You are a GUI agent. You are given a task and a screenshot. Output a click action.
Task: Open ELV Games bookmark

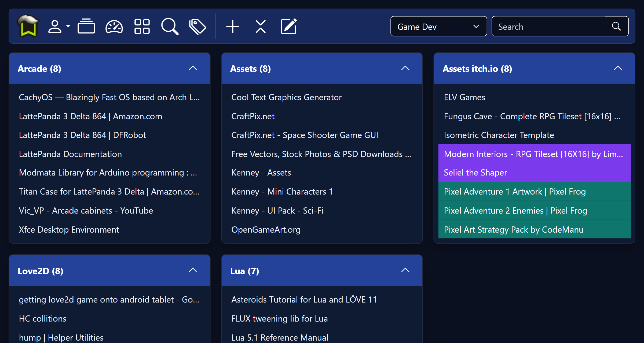tap(464, 97)
